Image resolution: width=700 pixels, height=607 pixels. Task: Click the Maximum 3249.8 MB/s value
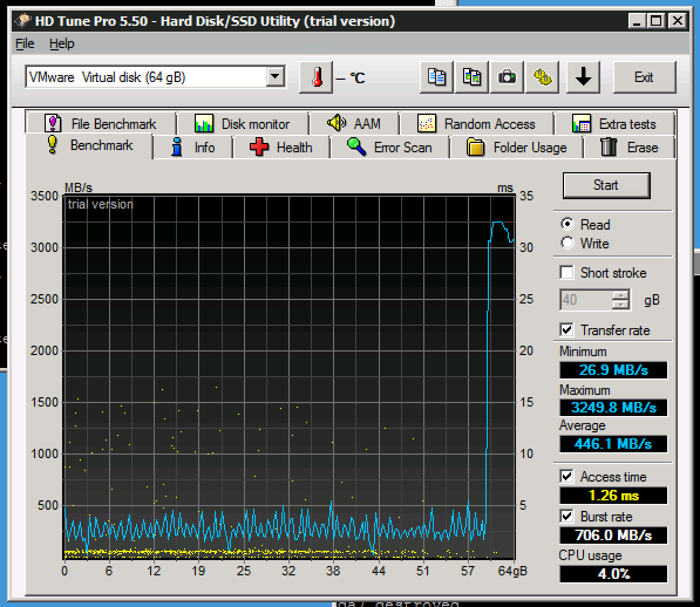point(613,407)
